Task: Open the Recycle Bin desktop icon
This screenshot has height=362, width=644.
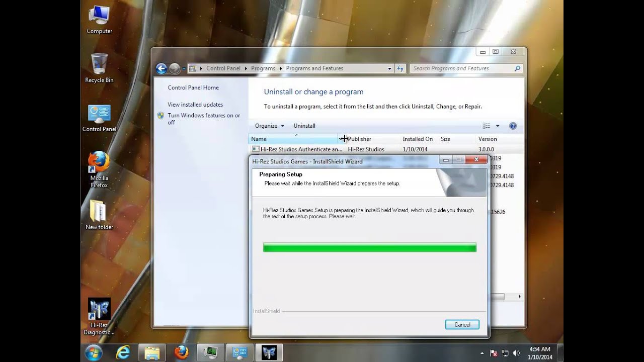Action: pyautogui.click(x=99, y=69)
